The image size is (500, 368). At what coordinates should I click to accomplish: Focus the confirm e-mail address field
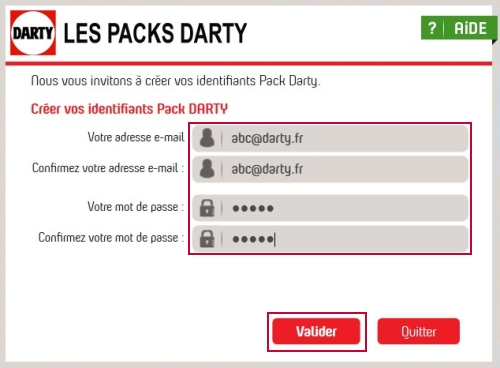pos(330,169)
